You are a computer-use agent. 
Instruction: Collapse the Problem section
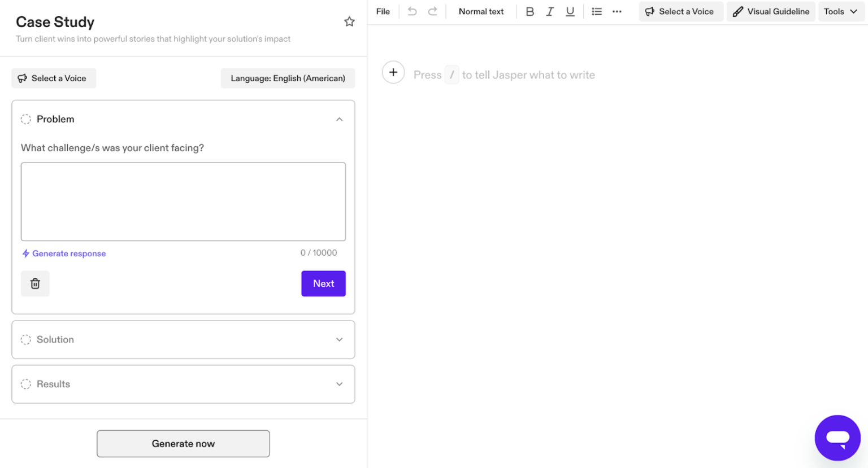[x=340, y=119]
